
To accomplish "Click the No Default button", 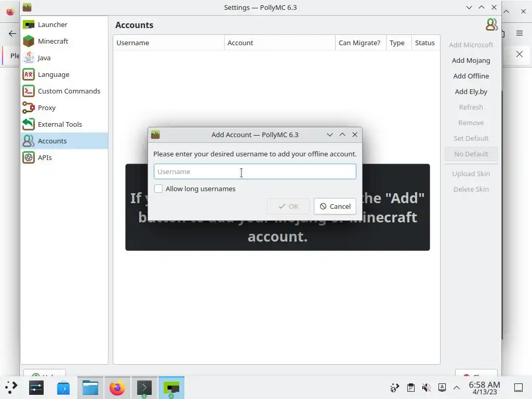I will pyautogui.click(x=471, y=154).
